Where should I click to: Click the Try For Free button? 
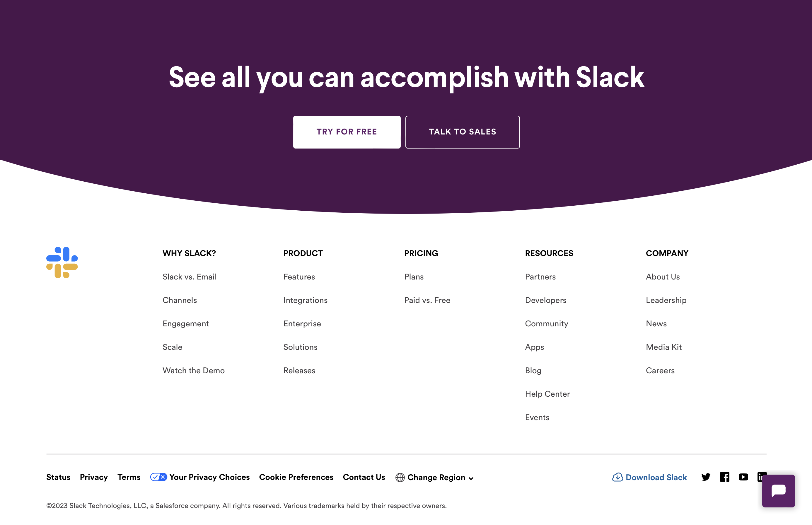click(347, 132)
